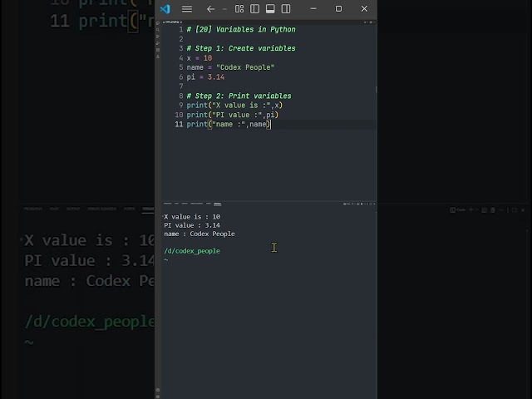532x399 pixels.
Task: Toggle the primary sidebar layout icon
Action: (255, 9)
